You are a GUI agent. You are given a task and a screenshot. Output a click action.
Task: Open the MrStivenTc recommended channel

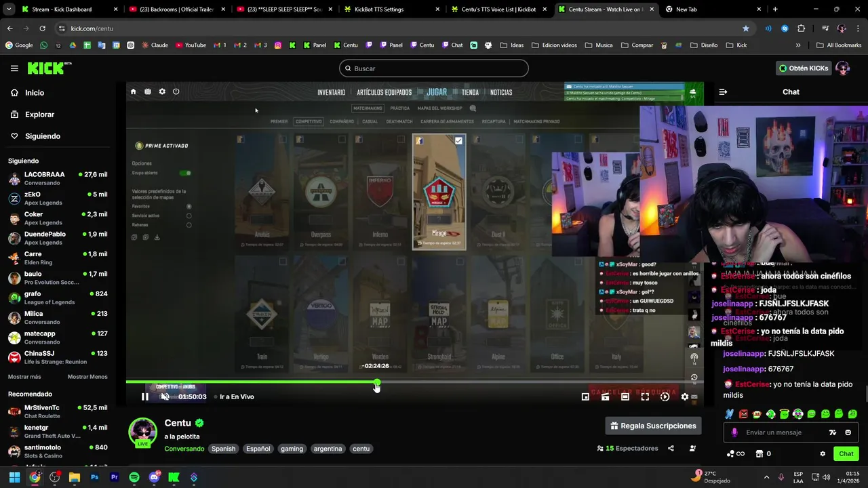[58, 411]
